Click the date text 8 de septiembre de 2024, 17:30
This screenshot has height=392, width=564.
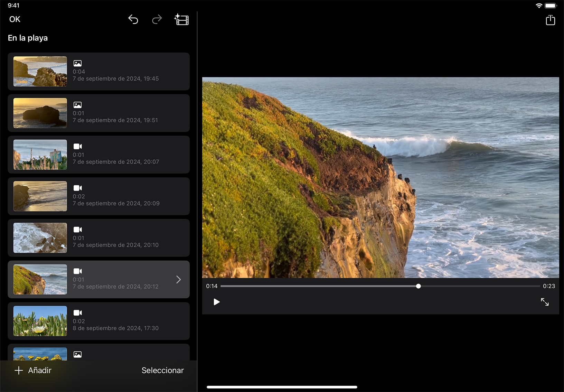[116, 328]
